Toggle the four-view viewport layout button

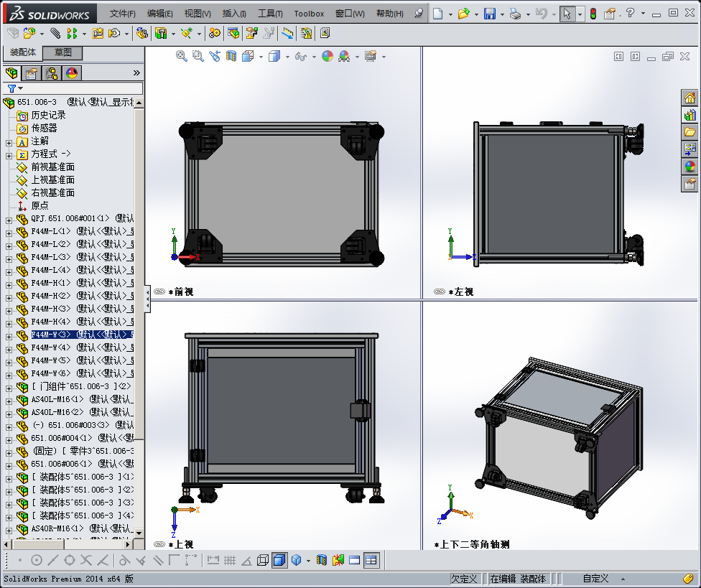tap(371, 560)
